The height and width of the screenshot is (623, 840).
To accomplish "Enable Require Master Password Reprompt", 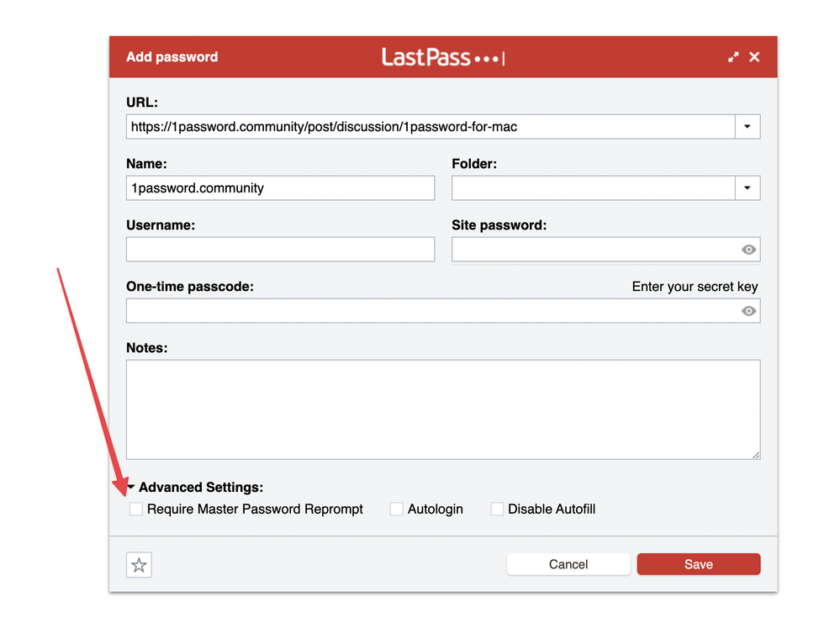I will (x=136, y=509).
